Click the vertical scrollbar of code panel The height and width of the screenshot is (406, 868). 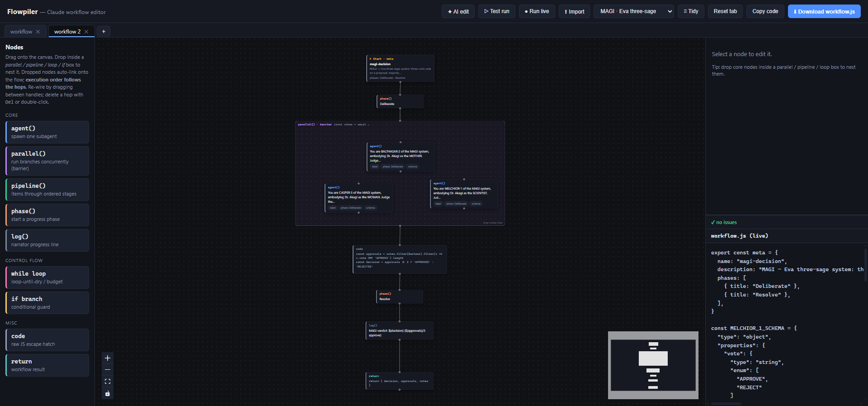click(866, 265)
